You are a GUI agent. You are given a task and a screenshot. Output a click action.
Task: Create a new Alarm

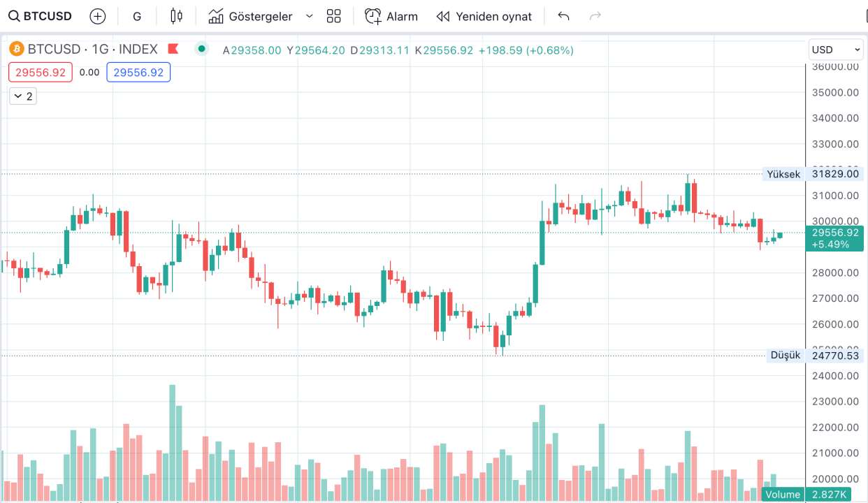click(x=391, y=16)
